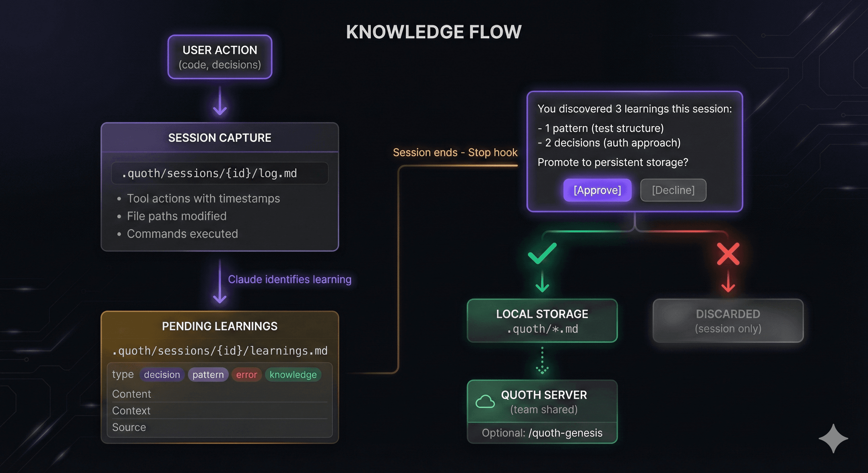The image size is (868, 473).
Task: Select the green arrow leading to LOCAL STORAGE
Action: point(542,283)
